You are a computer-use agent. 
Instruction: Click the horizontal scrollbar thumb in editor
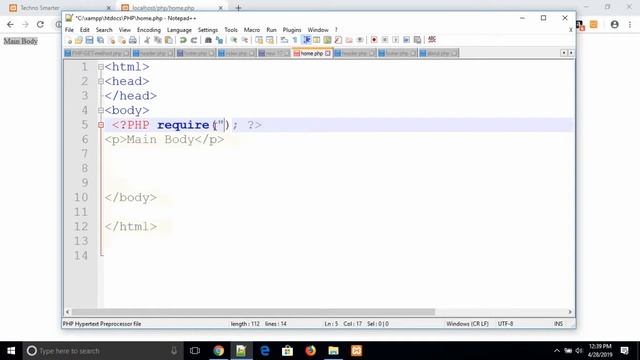click(253, 312)
